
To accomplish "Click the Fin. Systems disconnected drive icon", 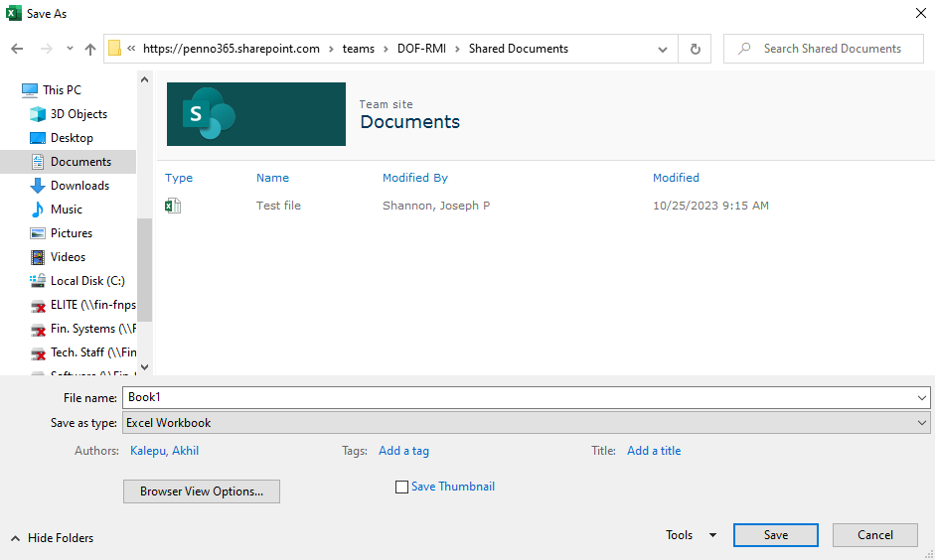I will click(38, 330).
